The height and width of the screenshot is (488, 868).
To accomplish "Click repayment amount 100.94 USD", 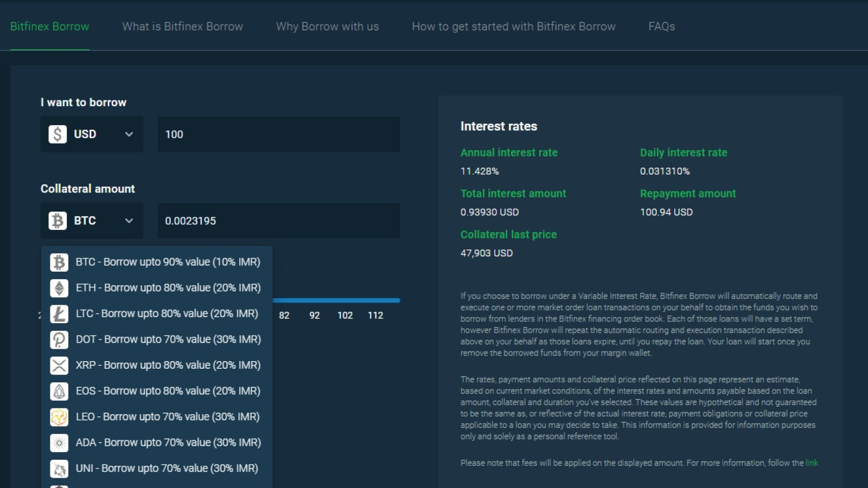I will click(666, 213).
